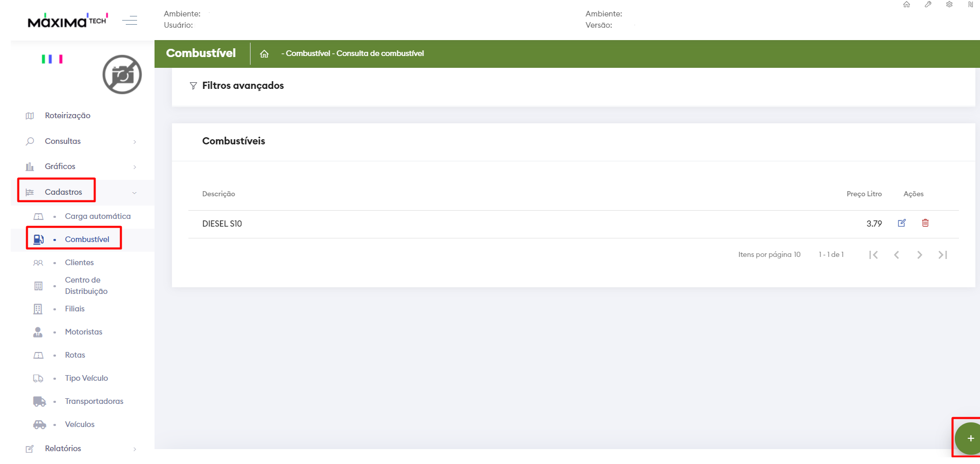Click the '1 - 1 de 1' page count
The width and height of the screenshot is (980, 464).
pos(831,254)
